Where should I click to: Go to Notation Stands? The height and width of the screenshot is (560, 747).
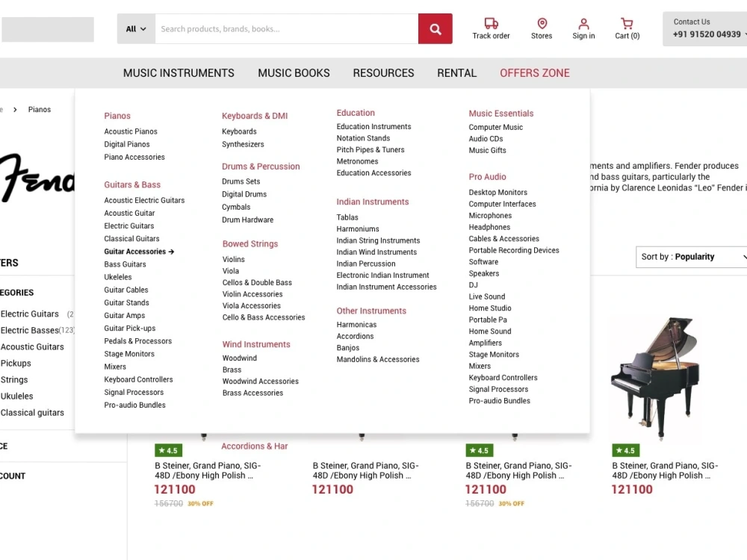363,138
